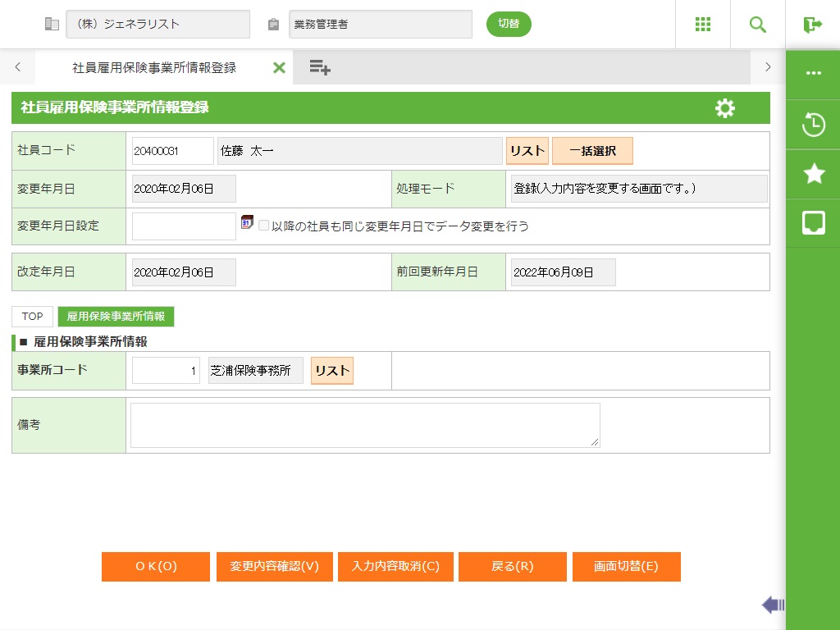Enable same change date for following employees
840x630 pixels.
click(264, 226)
